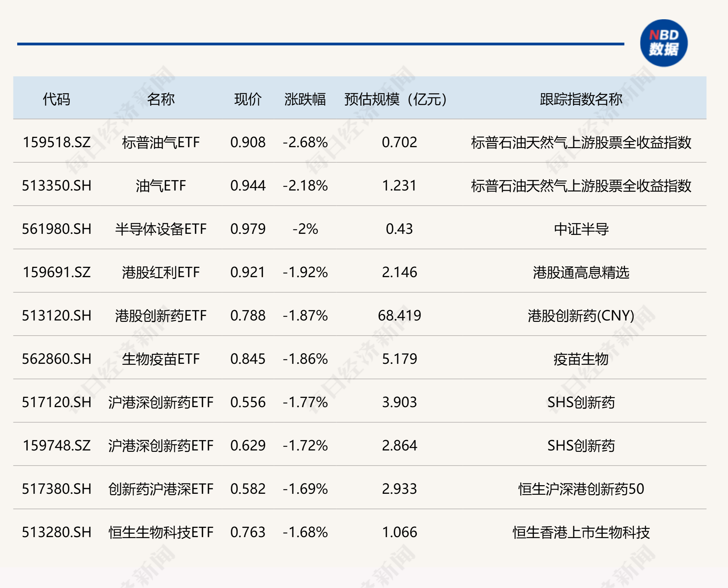Screen dimensions: 728x588
Task: Select code 159748.SZ
Action: pyautogui.click(x=56, y=446)
